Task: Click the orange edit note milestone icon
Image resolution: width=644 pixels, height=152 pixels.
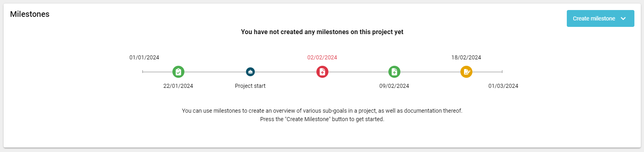Action: 466,72
